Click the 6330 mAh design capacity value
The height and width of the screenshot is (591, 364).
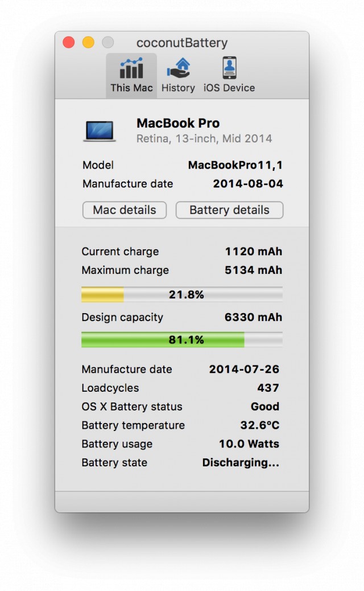tap(253, 317)
